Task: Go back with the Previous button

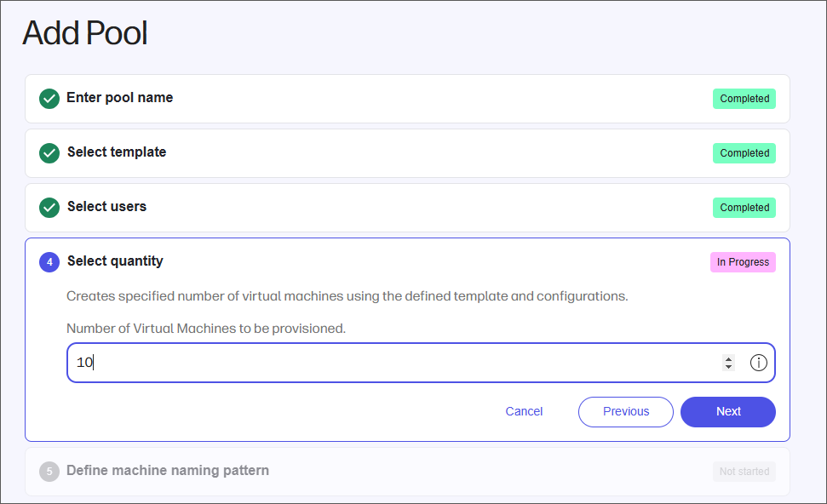Action: point(625,412)
